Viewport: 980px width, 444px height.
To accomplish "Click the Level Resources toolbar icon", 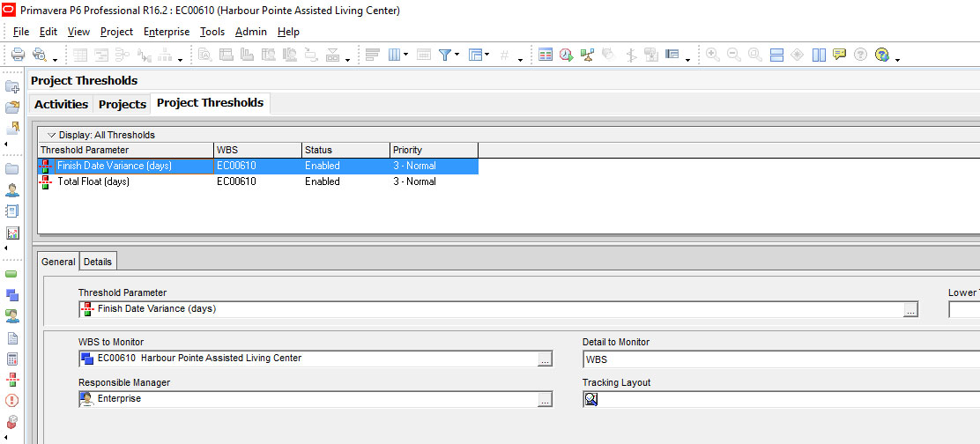I will pos(587,55).
